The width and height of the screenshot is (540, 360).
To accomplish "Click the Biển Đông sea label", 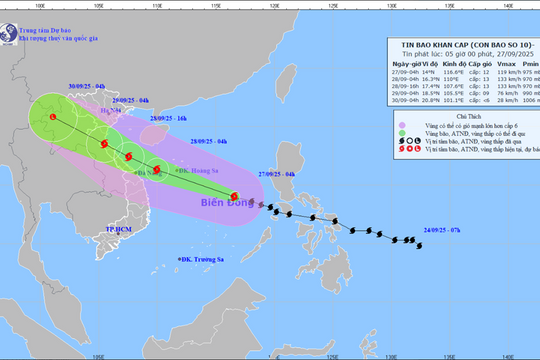I will [227, 203].
